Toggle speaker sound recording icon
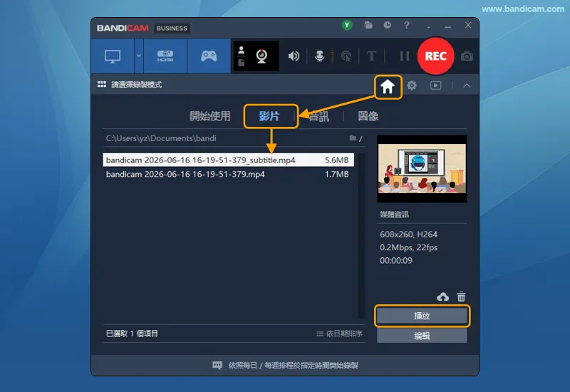This screenshot has width=570, height=392. 294,56
